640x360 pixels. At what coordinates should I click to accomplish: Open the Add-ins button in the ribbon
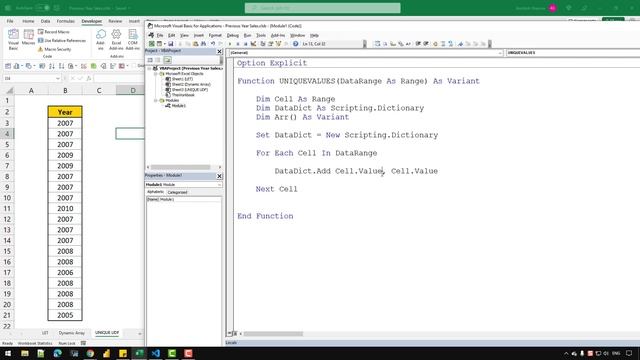click(100, 40)
